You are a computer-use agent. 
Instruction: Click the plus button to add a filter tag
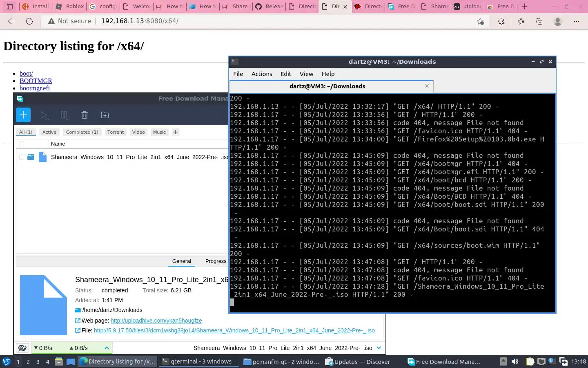point(175,132)
